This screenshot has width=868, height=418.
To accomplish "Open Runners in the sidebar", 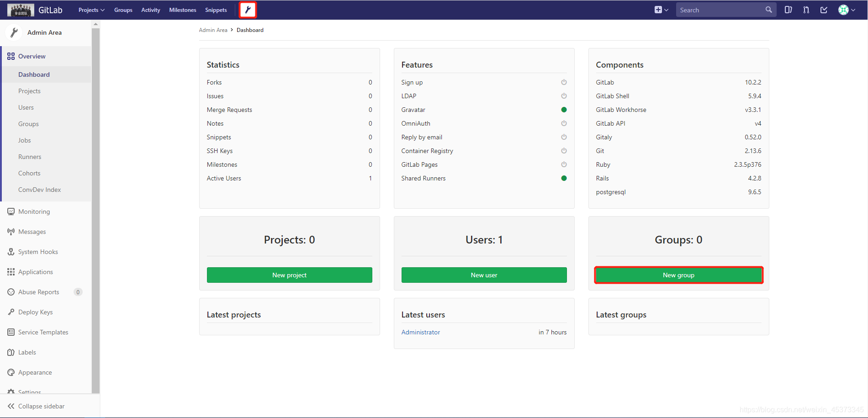I will tap(30, 157).
